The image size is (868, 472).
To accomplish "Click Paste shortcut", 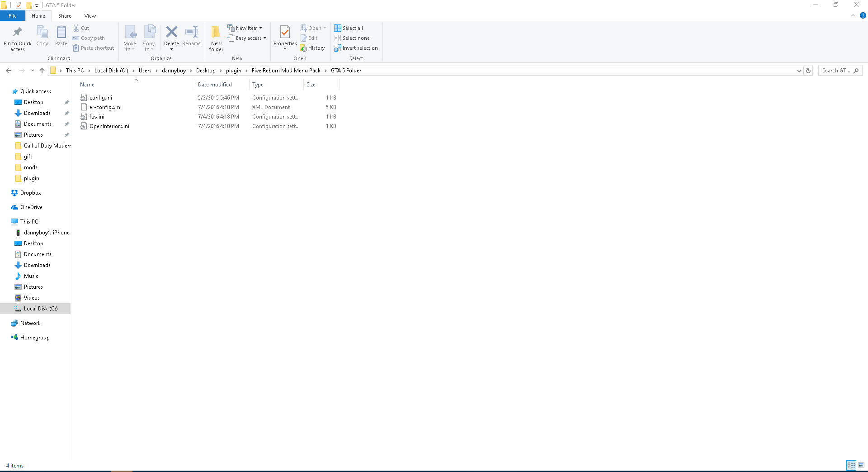I will 94,48.
